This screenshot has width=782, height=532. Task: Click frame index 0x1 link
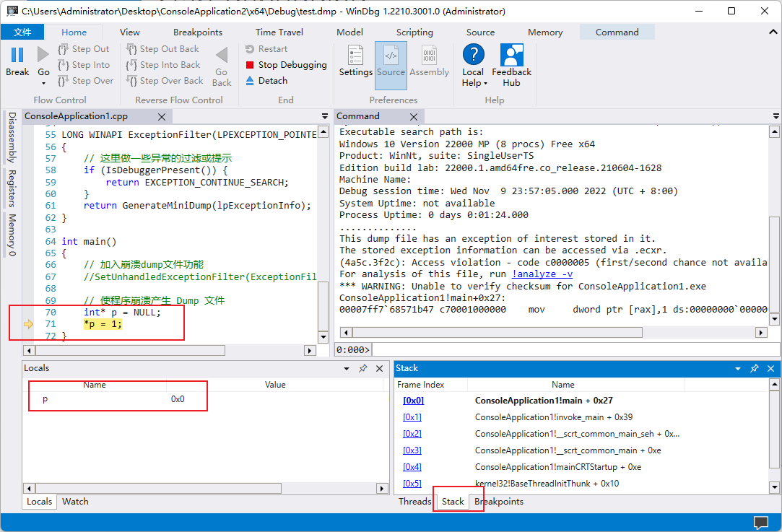412,417
